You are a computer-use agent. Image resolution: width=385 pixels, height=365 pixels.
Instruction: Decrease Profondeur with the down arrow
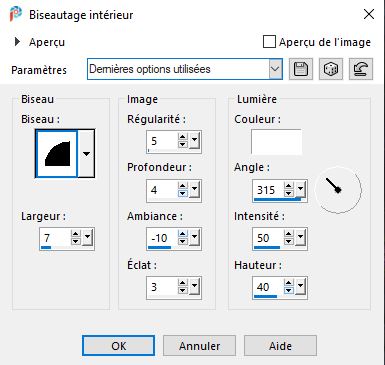pos(182,194)
